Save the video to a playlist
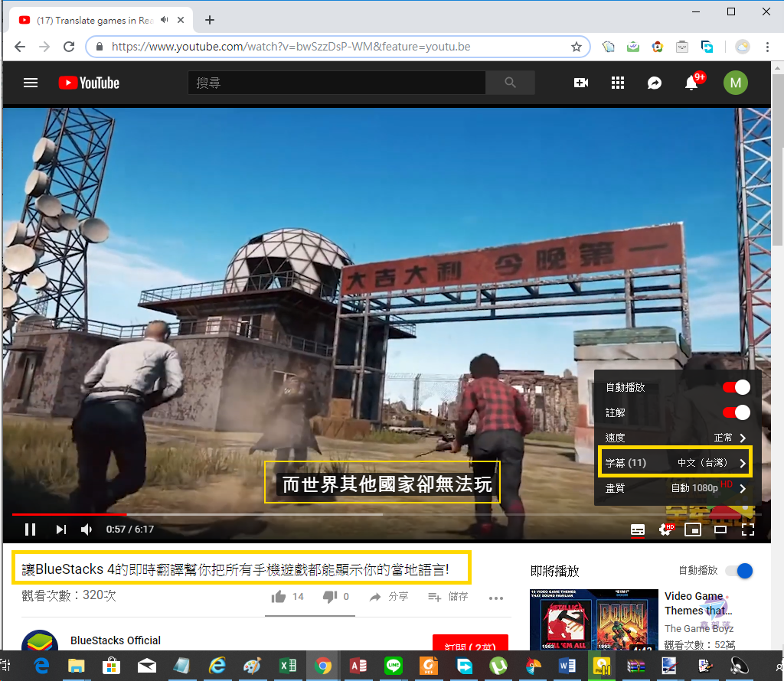The height and width of the screenshot is (681, 784). pos(448,597)
